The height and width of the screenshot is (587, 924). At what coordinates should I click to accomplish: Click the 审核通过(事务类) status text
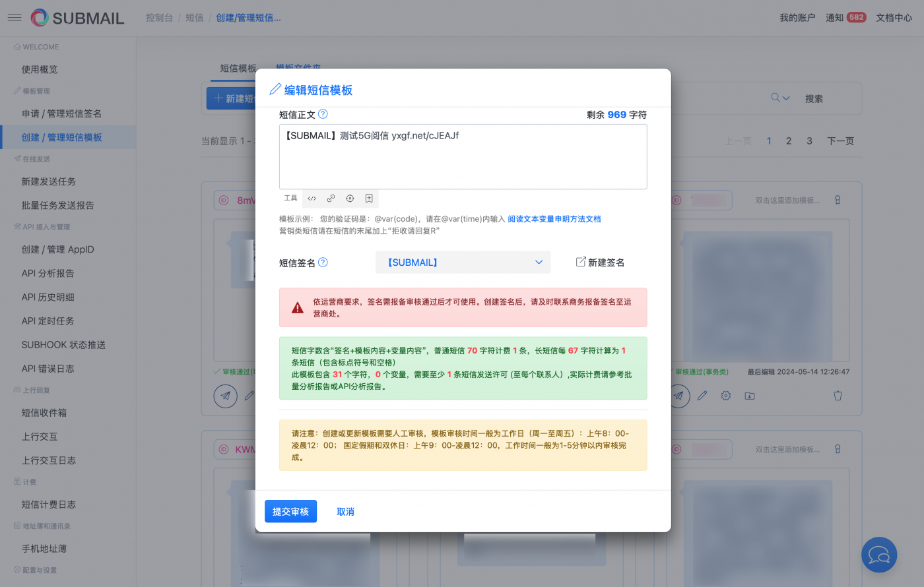pos(702,372)
